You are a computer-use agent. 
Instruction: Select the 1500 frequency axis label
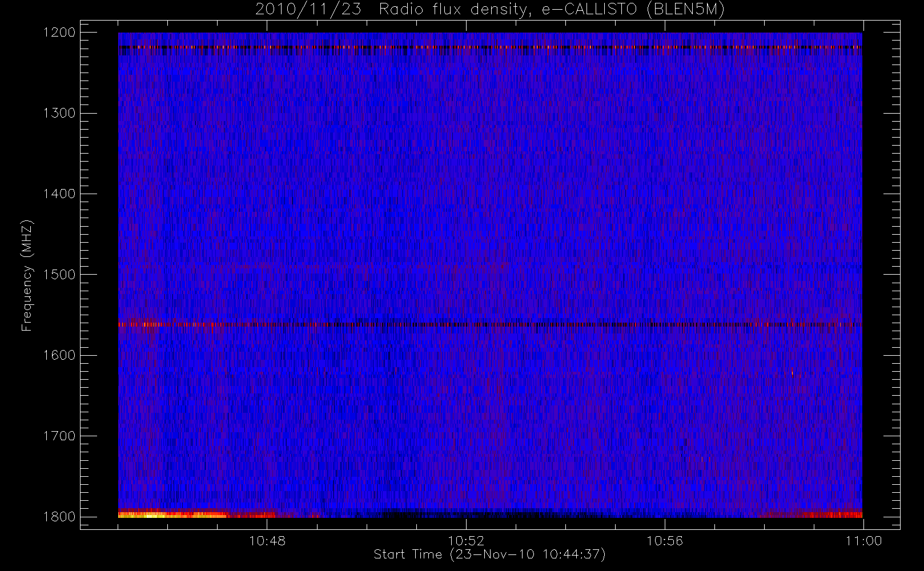[x=59, y=275]
